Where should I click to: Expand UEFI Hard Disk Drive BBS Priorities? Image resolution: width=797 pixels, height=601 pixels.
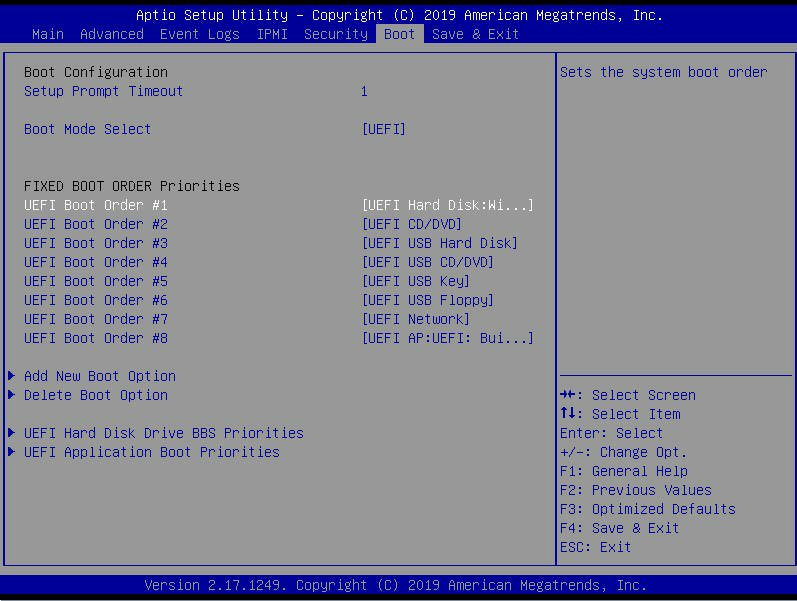pos(163,433)
